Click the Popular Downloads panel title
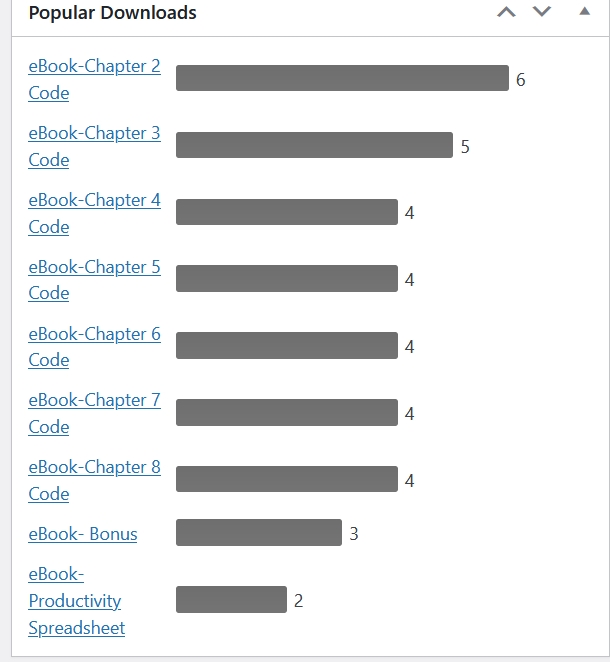The image size is (610, 662). click(x=112, y=13)
